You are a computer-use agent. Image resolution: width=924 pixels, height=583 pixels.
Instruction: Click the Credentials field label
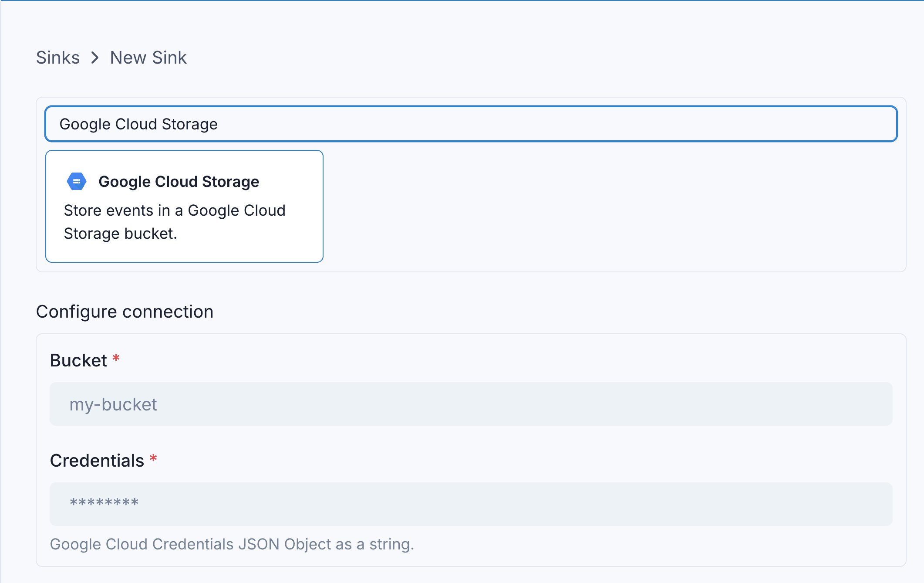coord(97,461)
